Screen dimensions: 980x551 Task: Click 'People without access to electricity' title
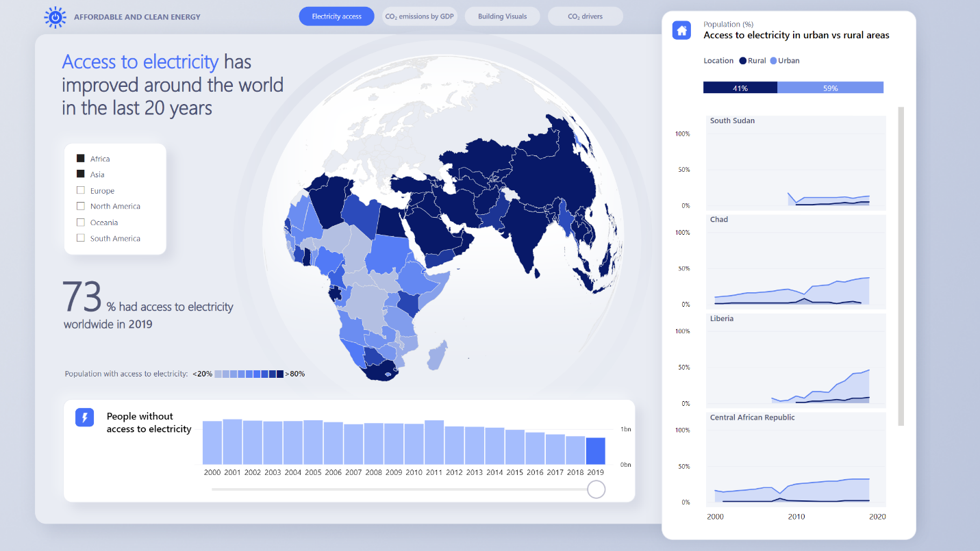click(x=149, y=423)
